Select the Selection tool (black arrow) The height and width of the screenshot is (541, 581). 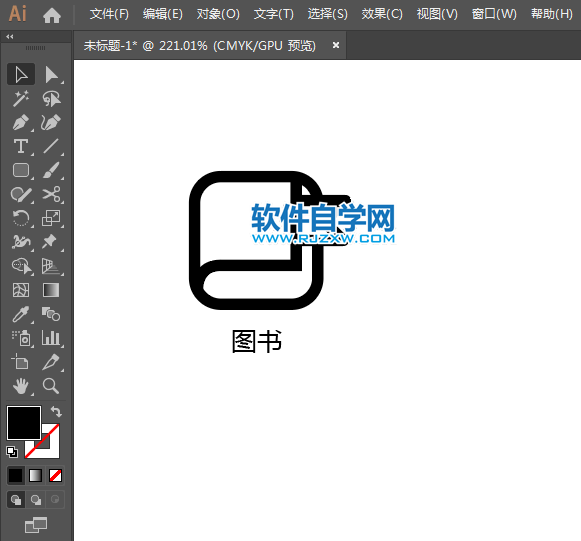click(21, 74)
